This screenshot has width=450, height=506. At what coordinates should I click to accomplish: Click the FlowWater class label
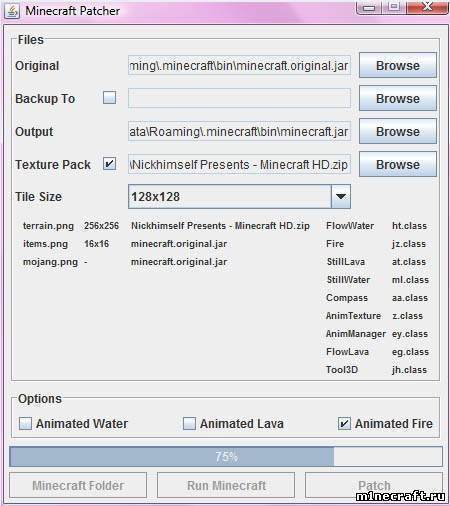tap(350, 226)
